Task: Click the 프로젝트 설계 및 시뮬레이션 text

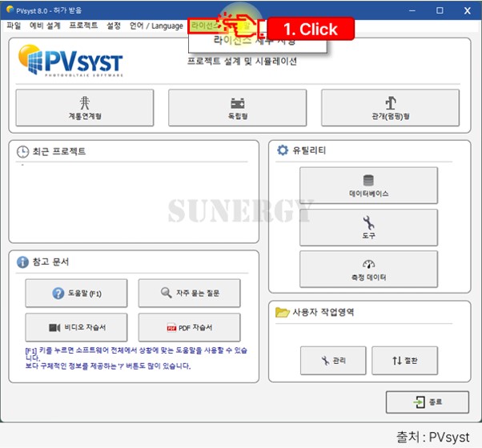Action: click(x=242, y=61)
